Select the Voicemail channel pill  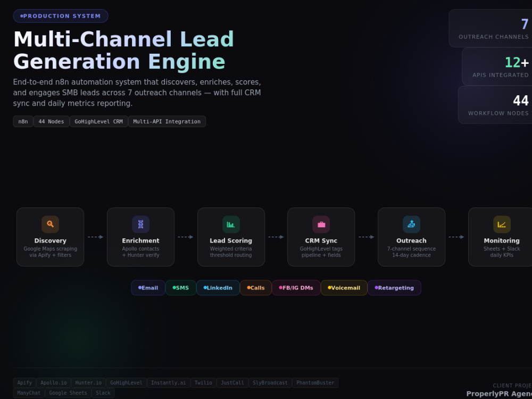(x=344, y=288)
